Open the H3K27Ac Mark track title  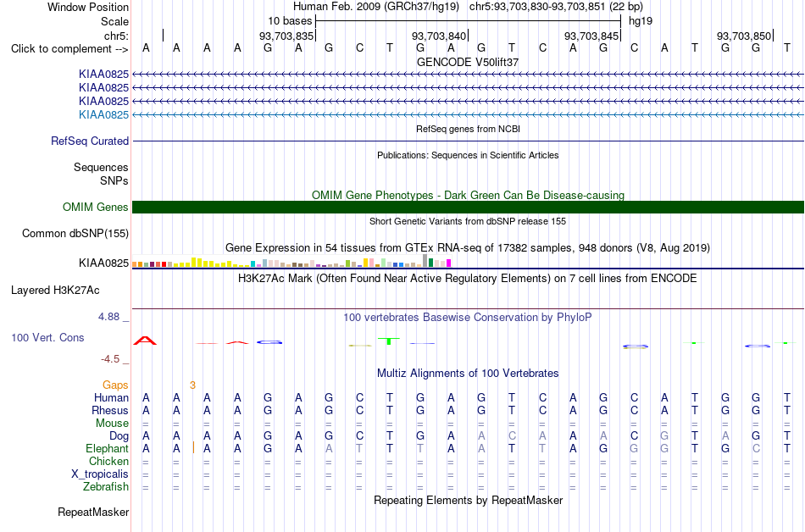coord(468,279)
